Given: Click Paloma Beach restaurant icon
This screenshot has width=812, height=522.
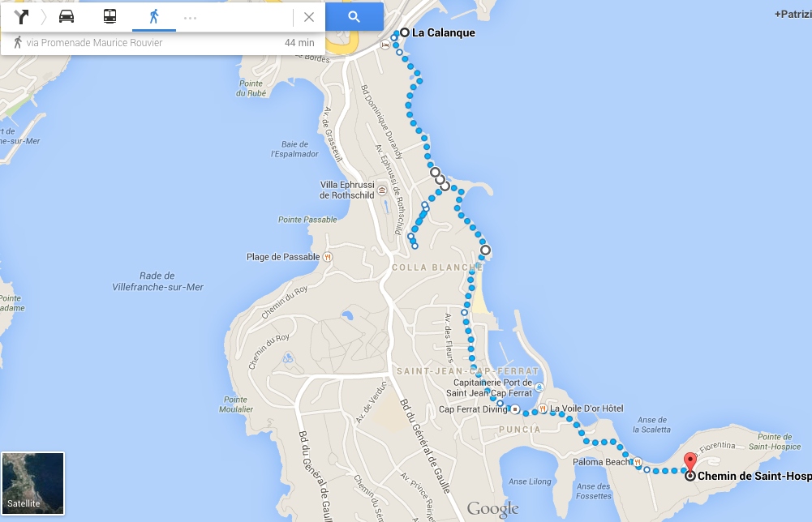Looking at the screenshot, I should (x=638, y=461).
